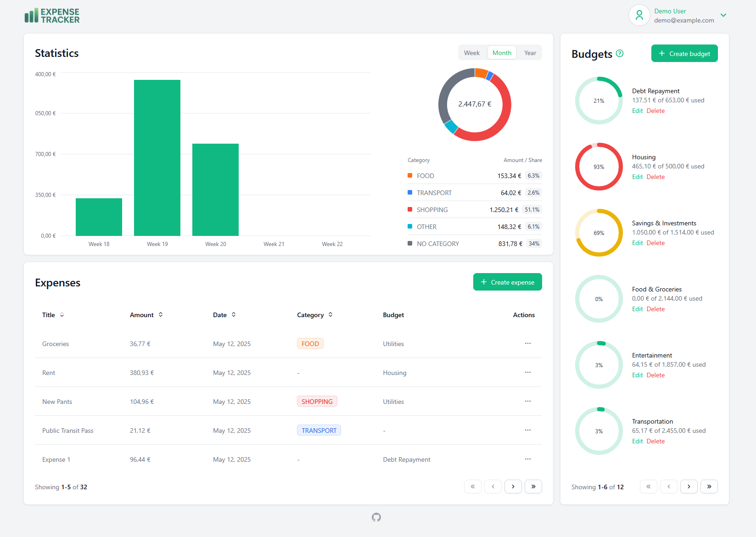Image resolution: width=756 pixels, height=537 pixels.
Task: Click the Create expense button
Action: point(507,281)
